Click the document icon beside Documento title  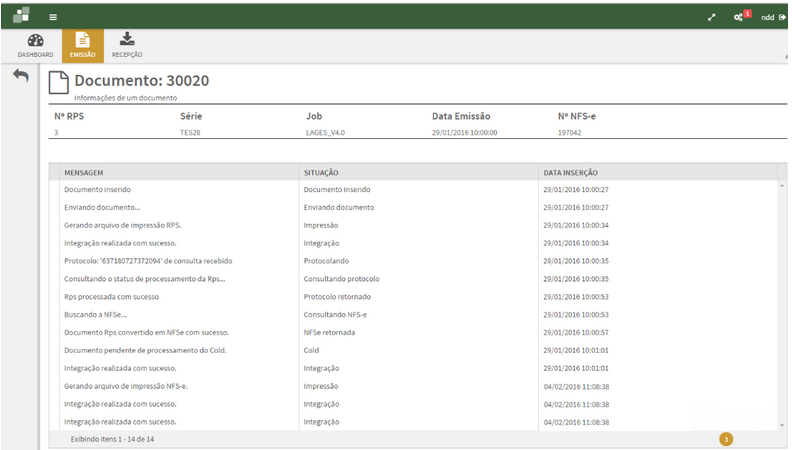point(59,84)
